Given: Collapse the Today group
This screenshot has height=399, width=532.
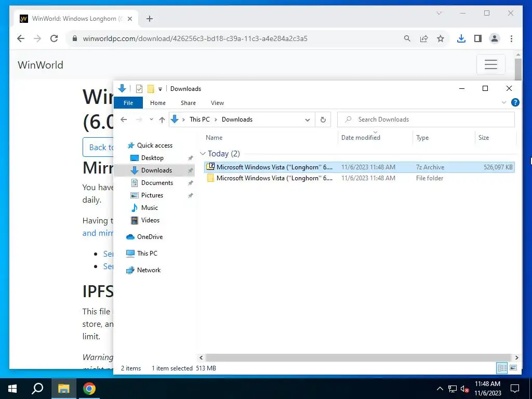Looking at the screenshot, I should 203,154.
